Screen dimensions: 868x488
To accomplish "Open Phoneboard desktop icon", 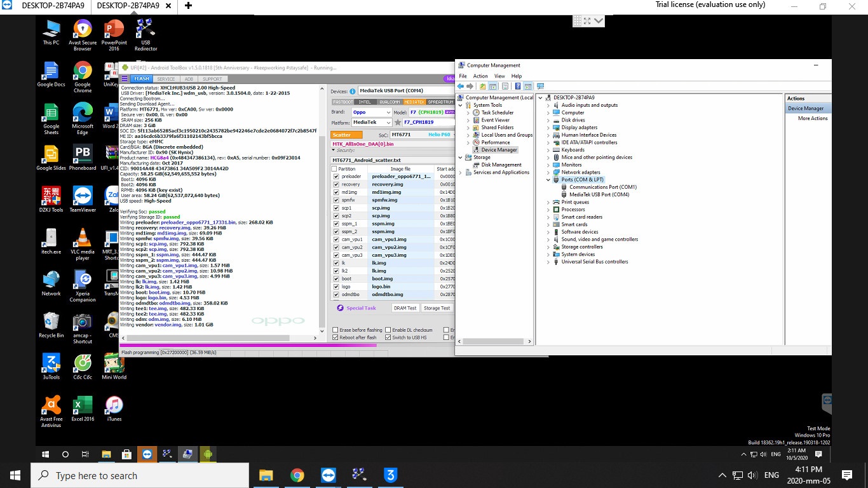I will 83,158.
